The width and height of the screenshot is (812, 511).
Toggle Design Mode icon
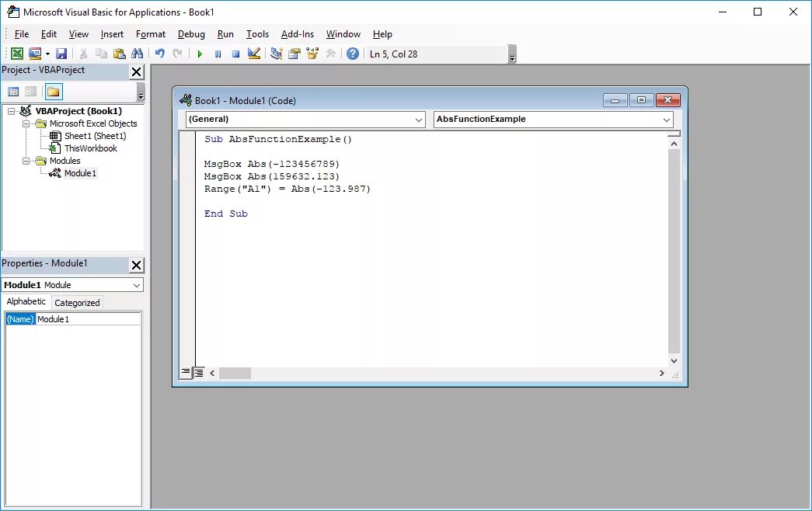point(254,54)
